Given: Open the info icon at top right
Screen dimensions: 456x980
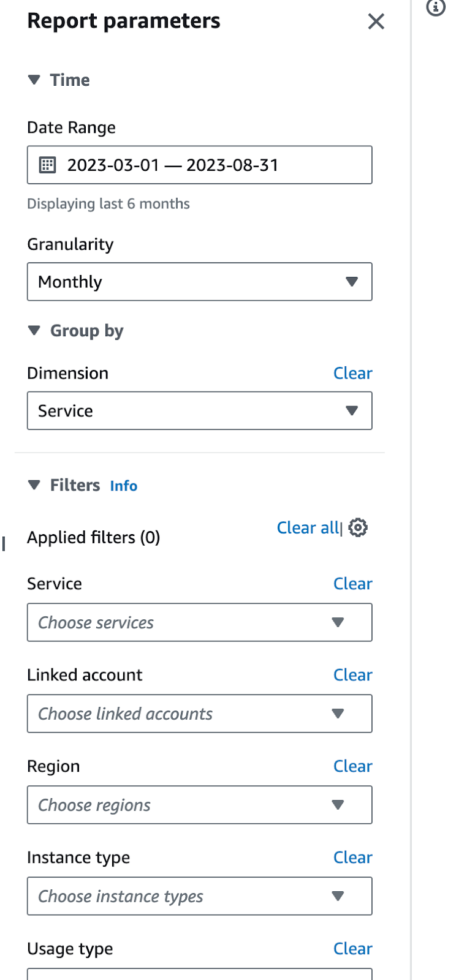Looking at the screenshot, I should 435,9.
